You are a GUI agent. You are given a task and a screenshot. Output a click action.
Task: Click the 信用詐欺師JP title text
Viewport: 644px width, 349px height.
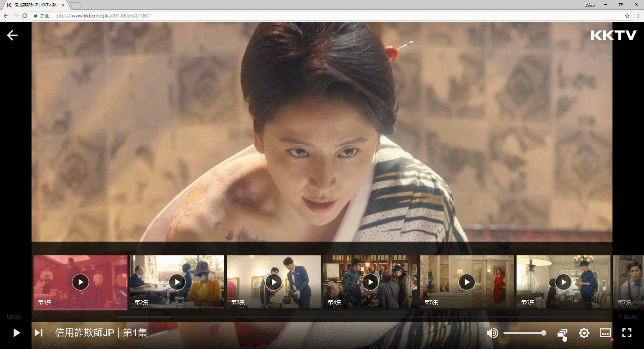(x=85, y=333)
